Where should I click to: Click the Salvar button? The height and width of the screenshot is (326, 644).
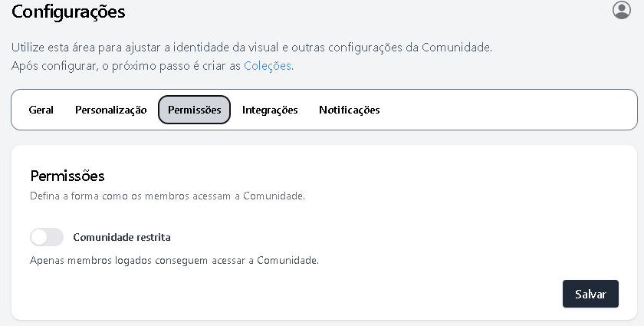[x=590, y=294]
